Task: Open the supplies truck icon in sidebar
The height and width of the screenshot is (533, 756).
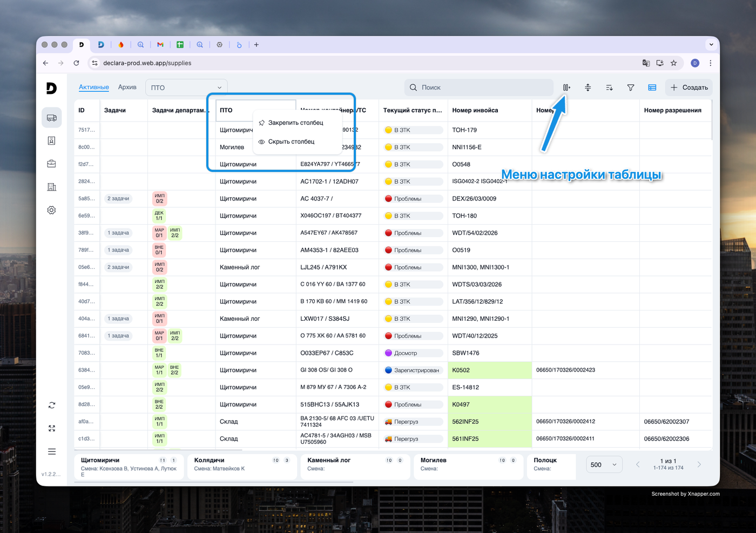Action: (52, 118)
